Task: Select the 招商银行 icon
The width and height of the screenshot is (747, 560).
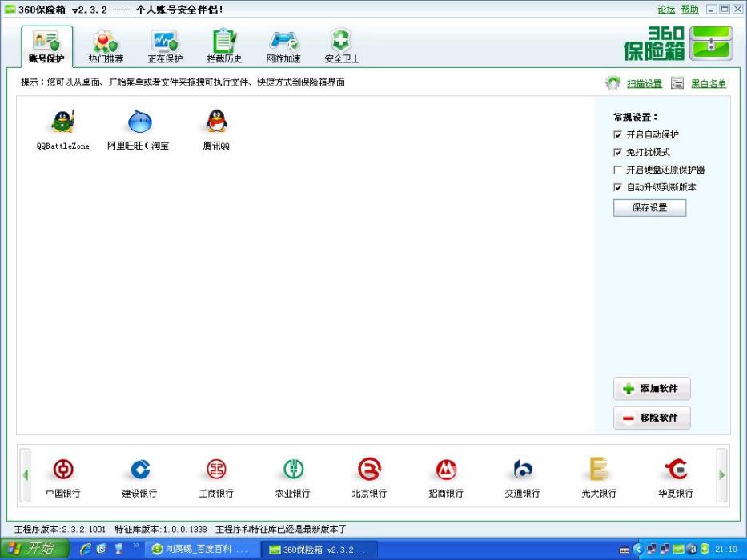Action: [x=446, y=470]
